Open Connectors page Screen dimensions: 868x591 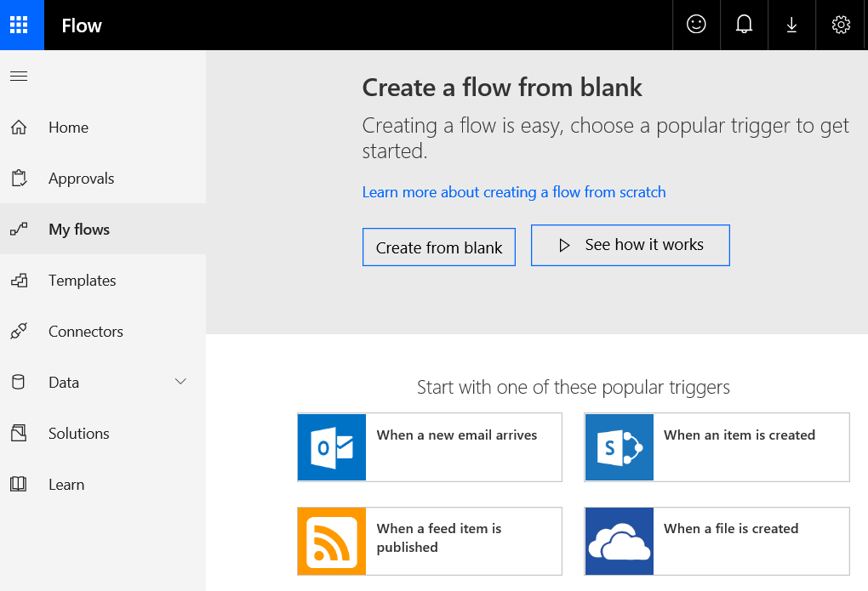click(103, 332)
